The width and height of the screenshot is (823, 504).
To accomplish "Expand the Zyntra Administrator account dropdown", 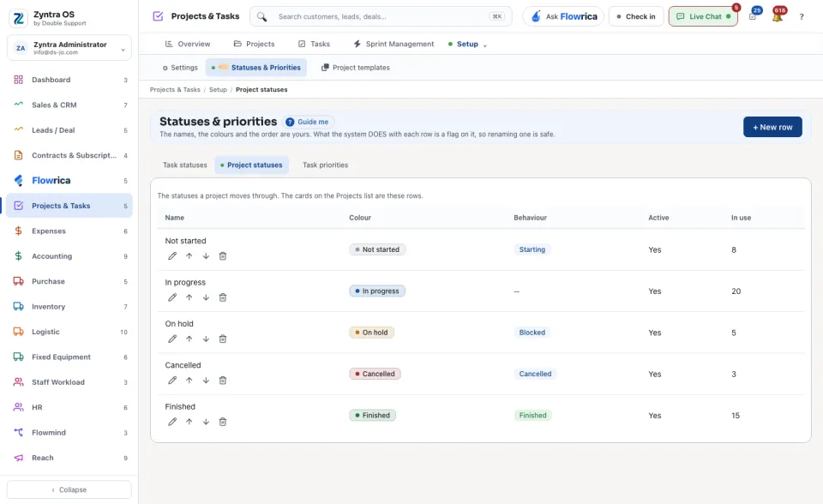I will 69,48.
